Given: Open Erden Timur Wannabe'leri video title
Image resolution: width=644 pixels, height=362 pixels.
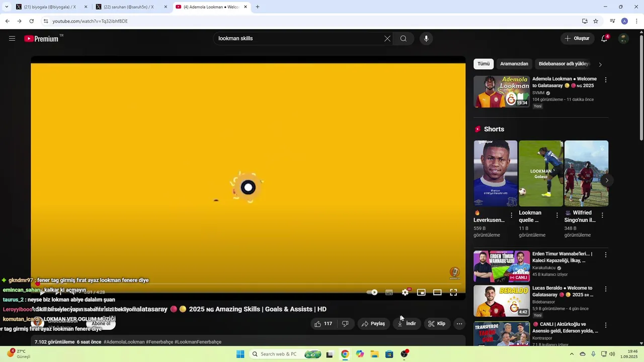Looking at the screenshot, I should tap(562, 257).
